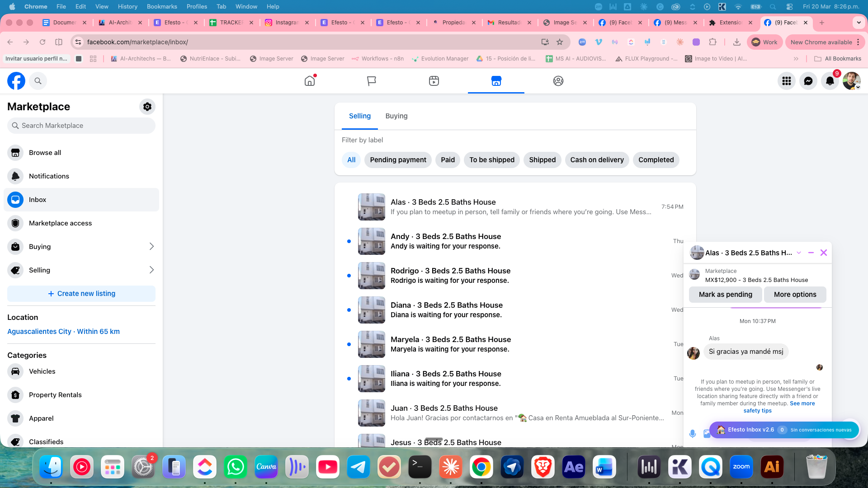Open Marketplace settings gear icon

pos(147,107)
